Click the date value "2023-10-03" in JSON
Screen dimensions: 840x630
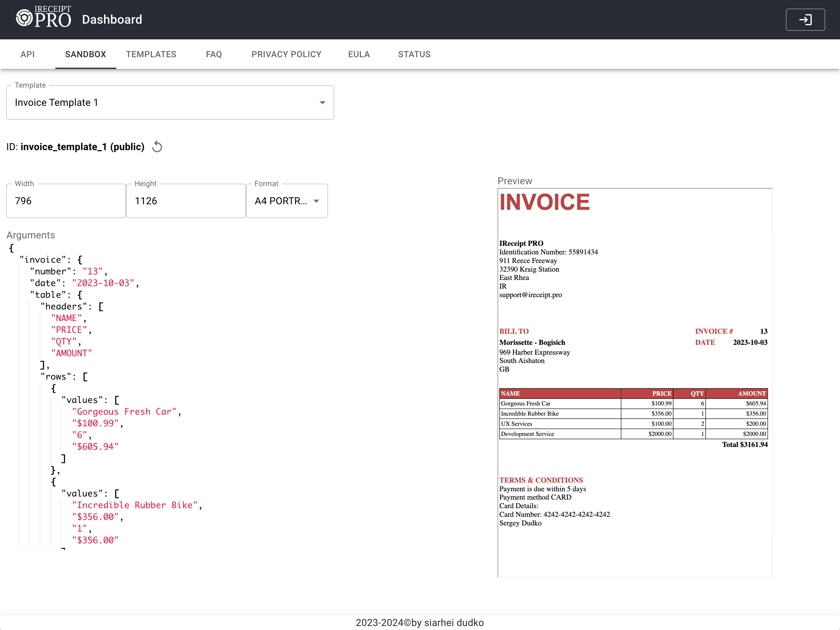(103, 283)
